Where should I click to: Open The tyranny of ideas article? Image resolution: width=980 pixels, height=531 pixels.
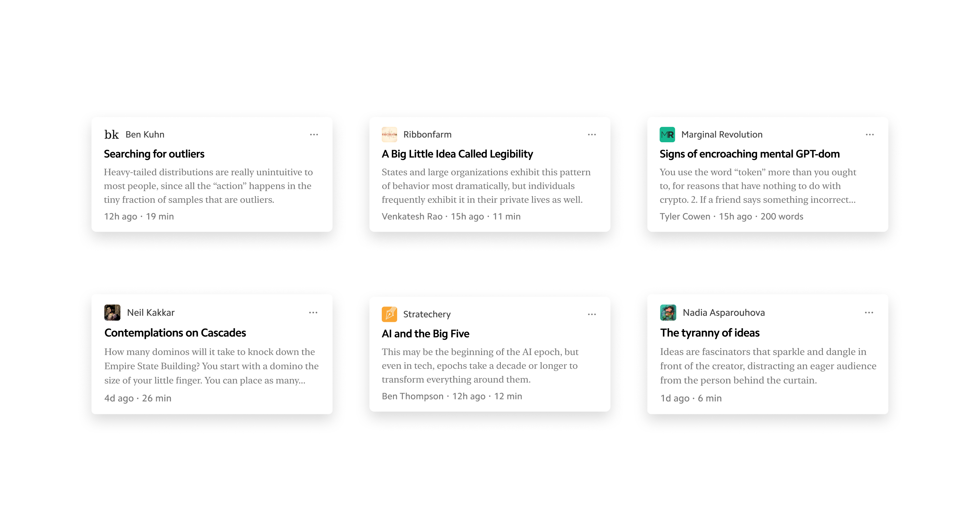710,333
